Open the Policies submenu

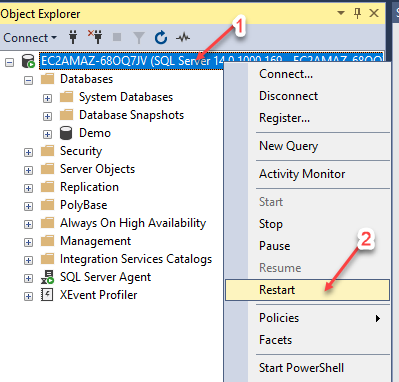click(307, 318)
